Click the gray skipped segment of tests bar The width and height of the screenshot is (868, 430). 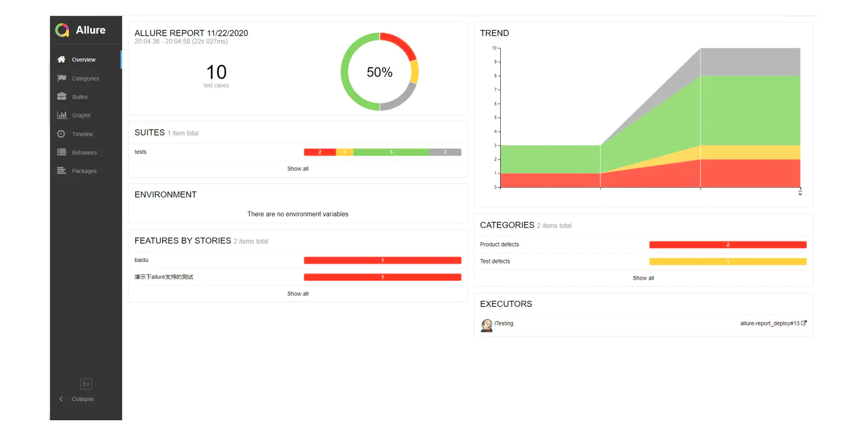pos(445,152)
